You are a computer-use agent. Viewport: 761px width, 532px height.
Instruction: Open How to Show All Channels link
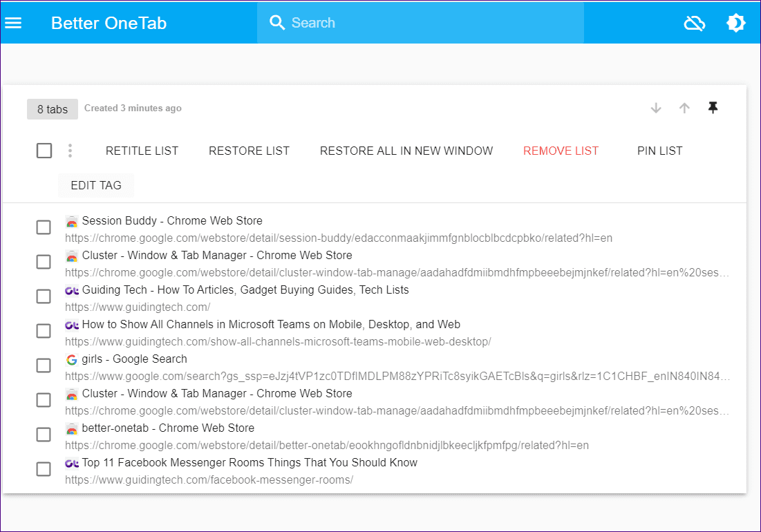click(x=271, y=325)
